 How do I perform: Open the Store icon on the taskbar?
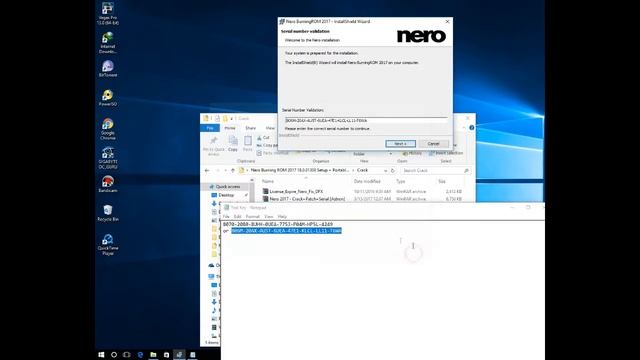(x=166, y=355)
